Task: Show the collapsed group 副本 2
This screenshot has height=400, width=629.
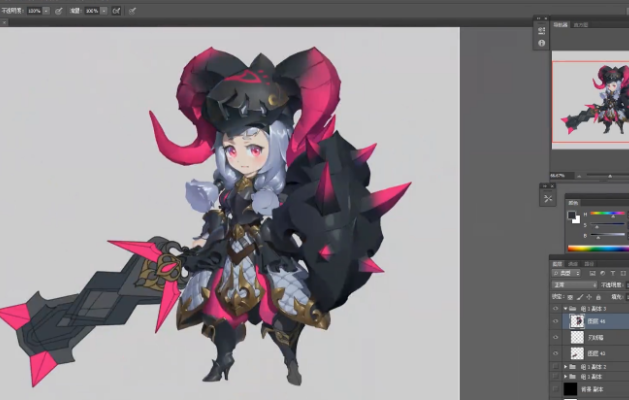Action: coord(556,367)
